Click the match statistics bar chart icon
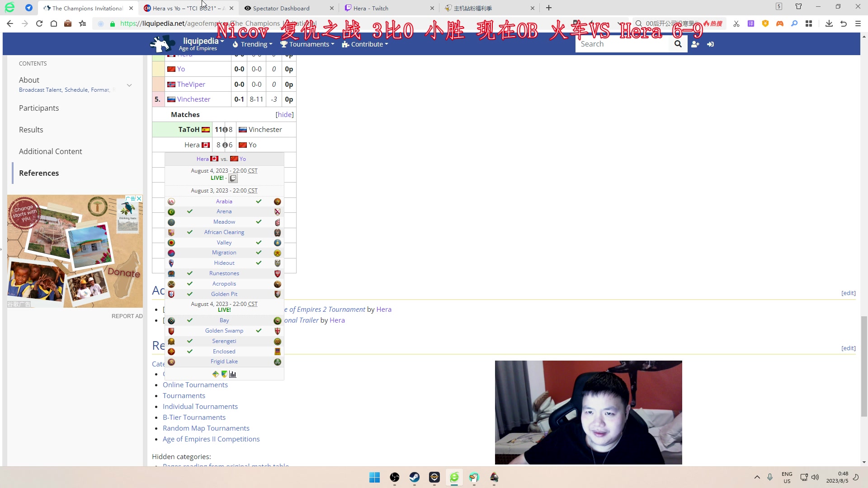The image size is (868, 488). pos(233,374)
